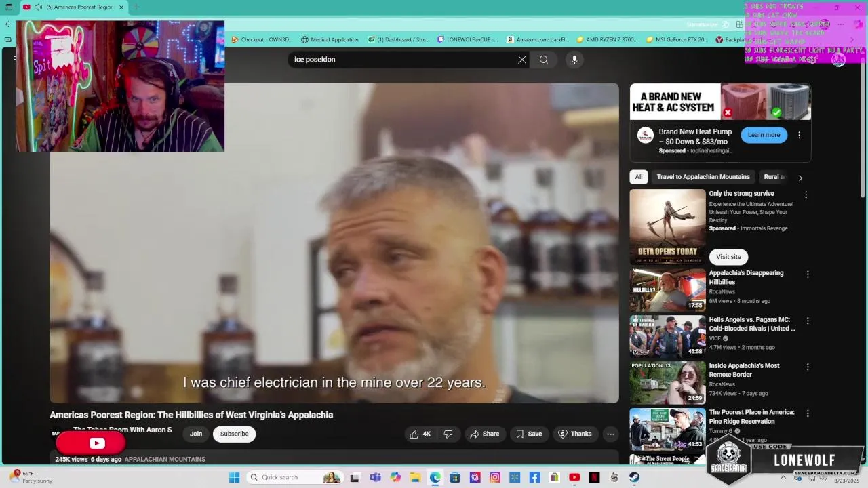Open the weather widget showing 69°F
The image size is (868, 488).
pyautogui.click(x=31, y=477)
